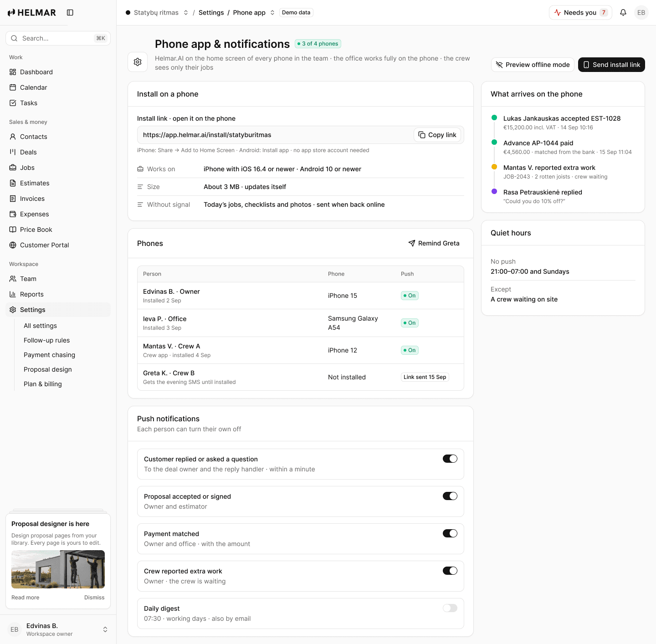Viewport: 656px width, 644px height.
Task: Expand the Edvinas B. account menu
Action: point(58,629)
